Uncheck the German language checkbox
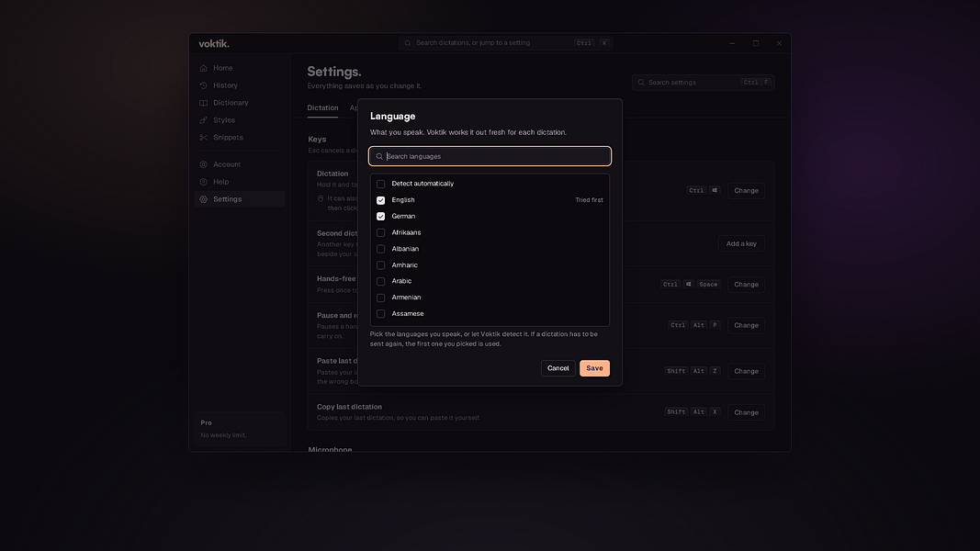 [380, 216]
